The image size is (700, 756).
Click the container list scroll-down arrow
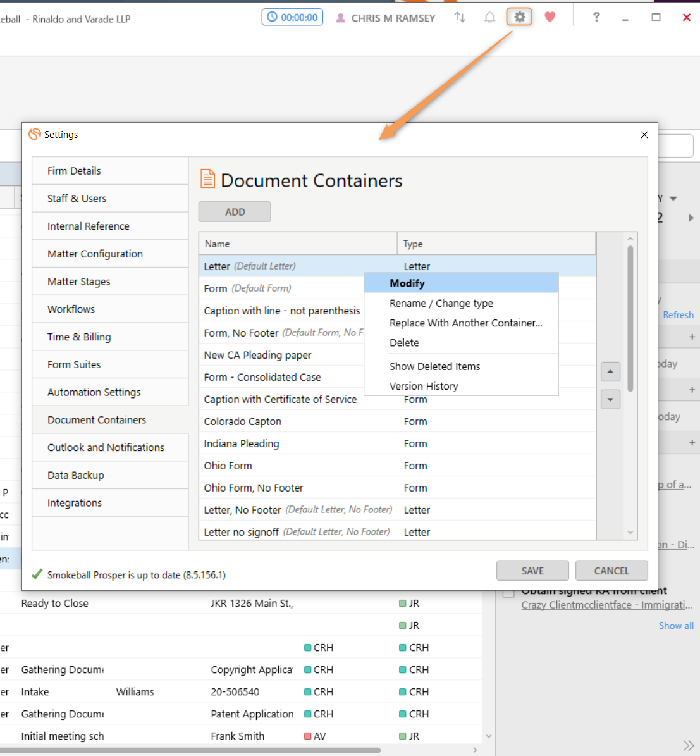pyautogui.click(x=630, y=532)
